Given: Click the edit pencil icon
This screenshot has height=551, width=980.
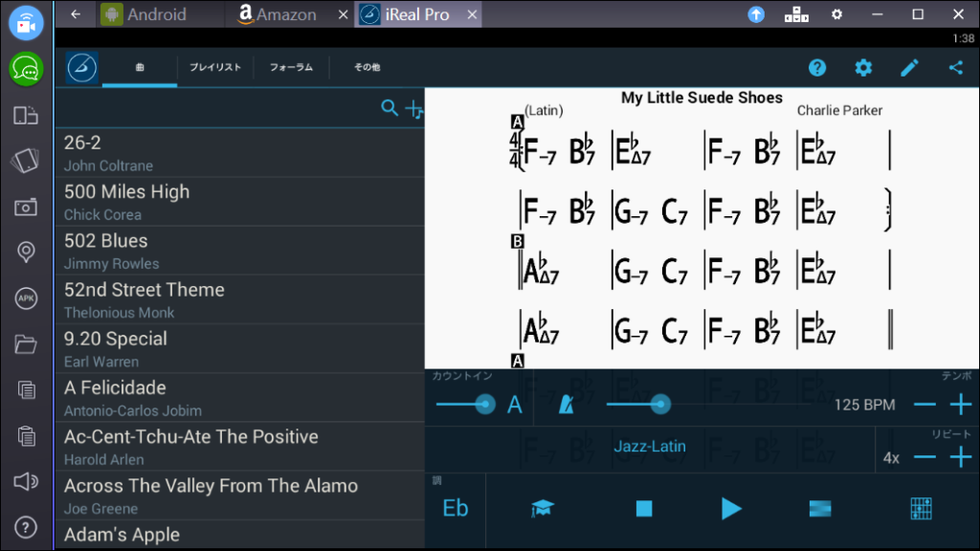Looking at the screenshot, I should pos(909,68).
